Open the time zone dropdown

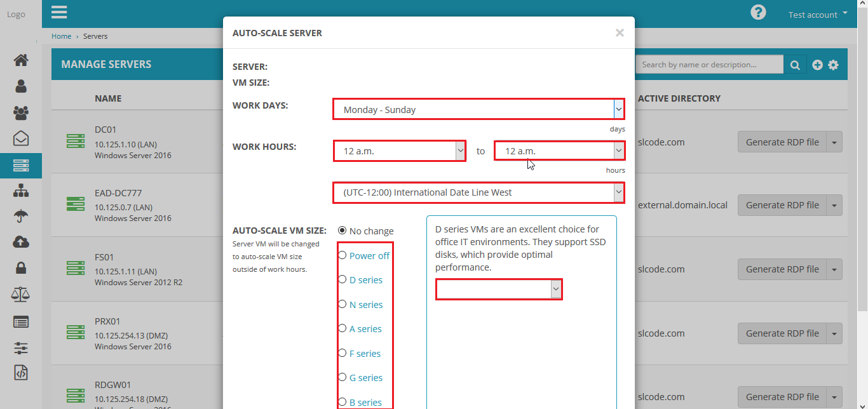[x=478, y=192]
